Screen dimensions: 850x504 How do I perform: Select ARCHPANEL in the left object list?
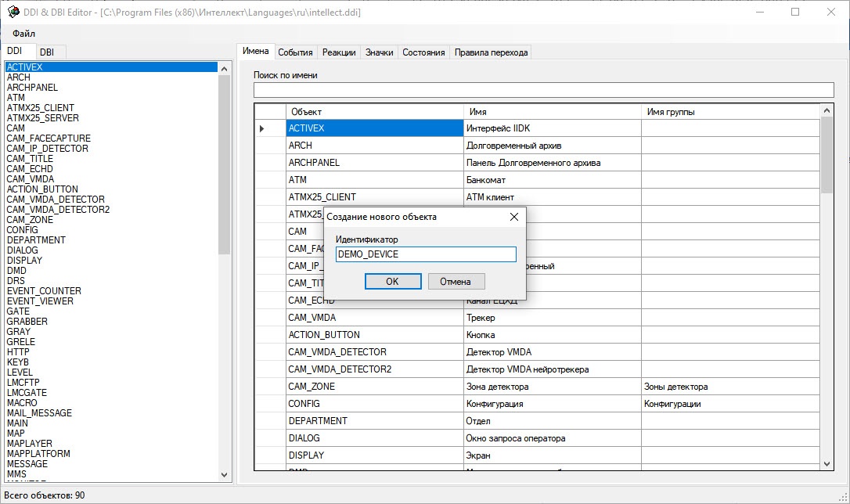coord(32,88)
